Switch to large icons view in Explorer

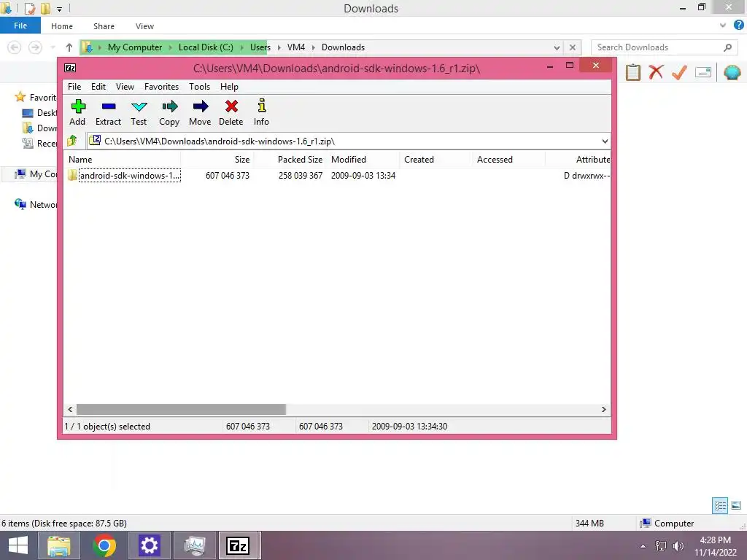click(x=736, y=505)
